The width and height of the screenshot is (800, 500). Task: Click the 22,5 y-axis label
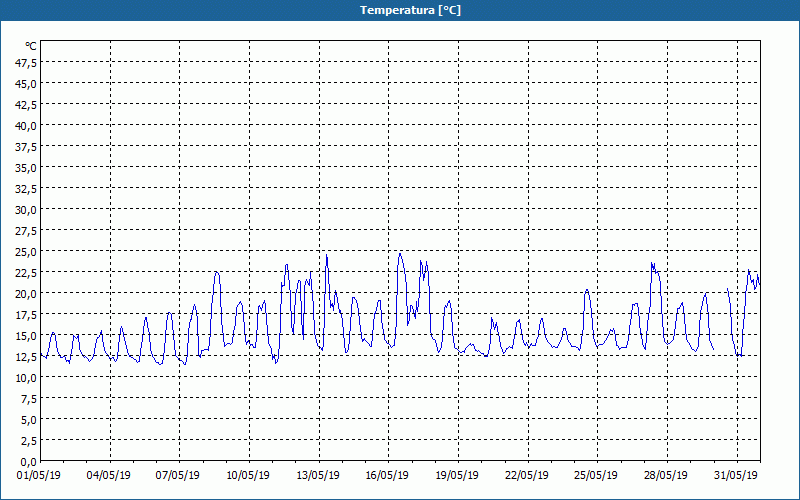[27, 273]
